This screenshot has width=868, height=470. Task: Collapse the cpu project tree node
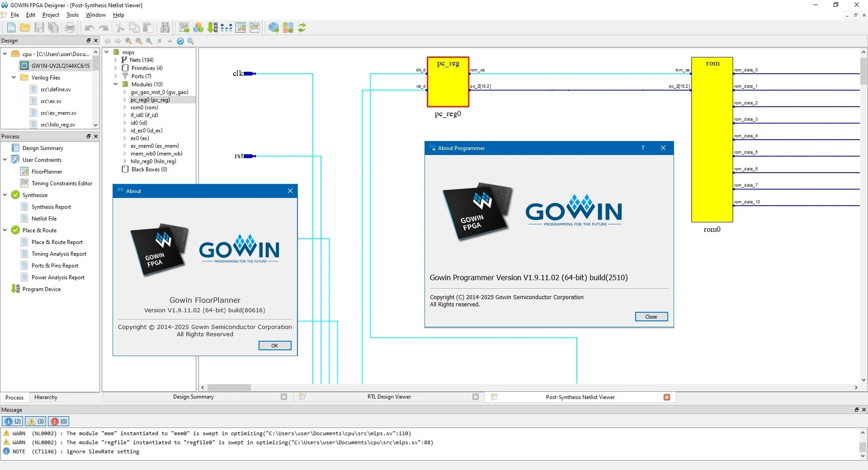(5, 54)
